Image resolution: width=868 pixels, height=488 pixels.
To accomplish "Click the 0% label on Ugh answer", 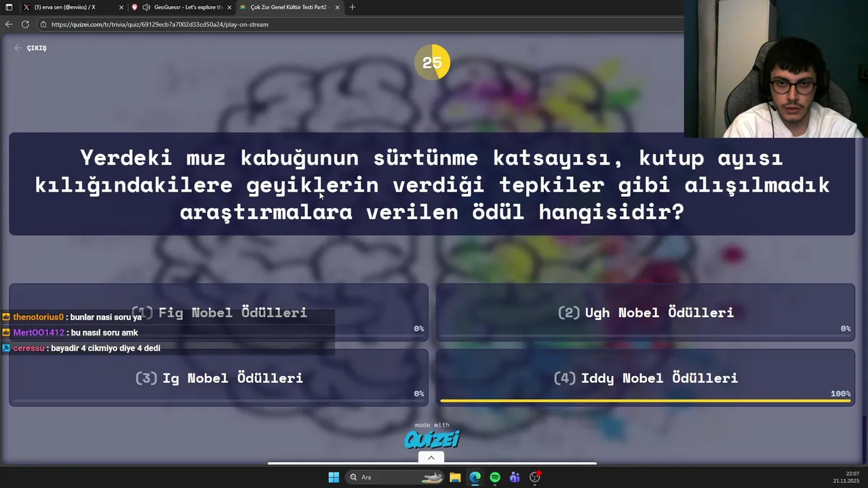I will [846, 329].
